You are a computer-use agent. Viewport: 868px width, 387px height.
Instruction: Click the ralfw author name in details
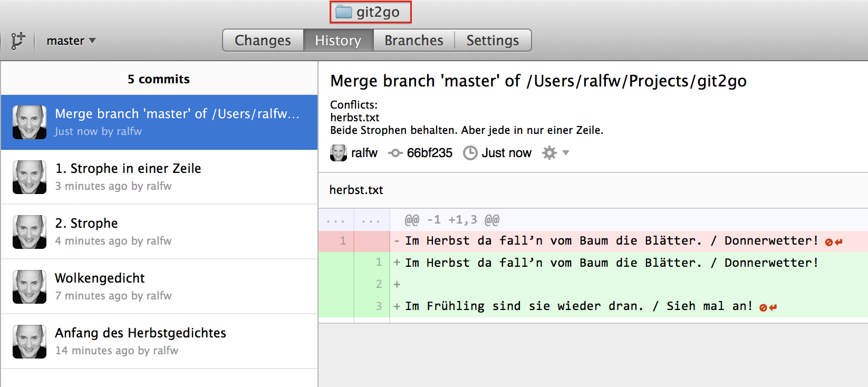pos(364,153)
